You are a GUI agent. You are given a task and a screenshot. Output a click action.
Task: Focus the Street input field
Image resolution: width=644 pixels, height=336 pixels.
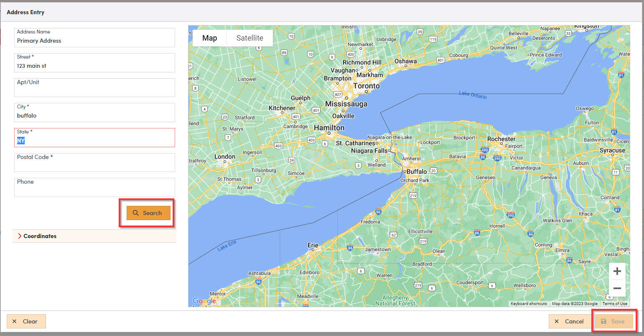point(94,66)
